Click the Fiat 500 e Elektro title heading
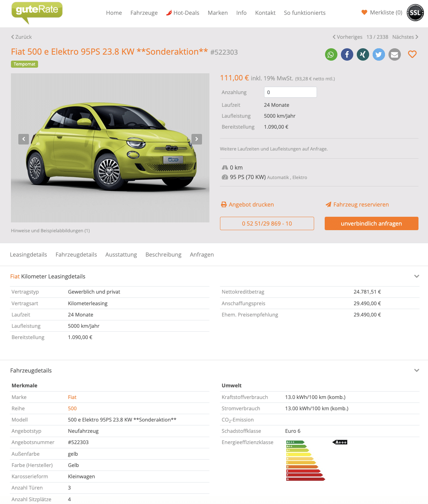This screenshot has height=504, width=428. pos(109,52)
